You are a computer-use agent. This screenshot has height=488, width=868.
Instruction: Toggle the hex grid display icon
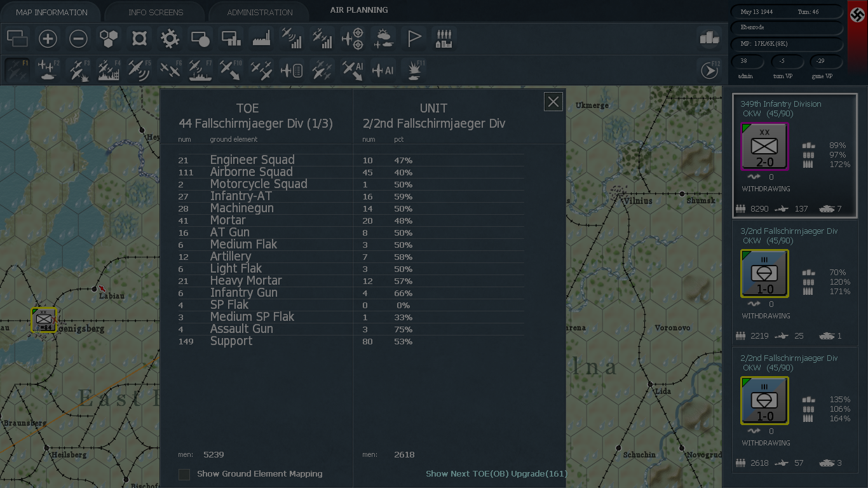click(109, 39)
